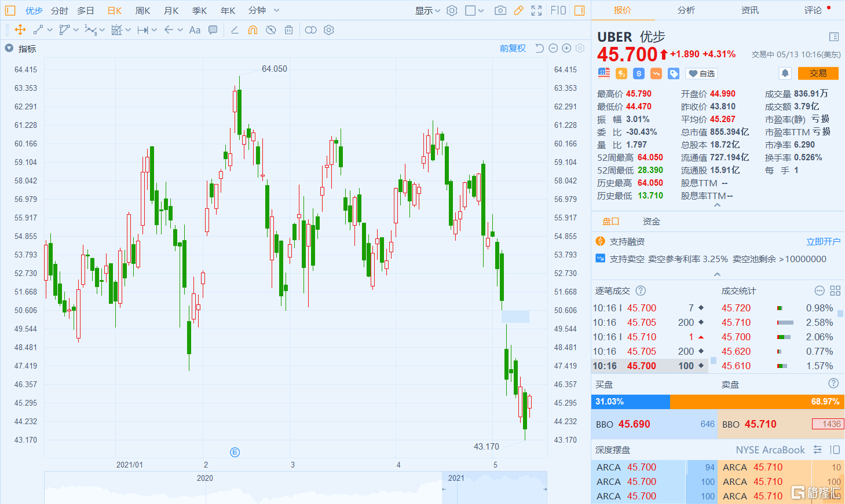The width and height of the screenshot is (845, 504).
Task: Reset chart view with undo arrow
Action: click(539, 49)
